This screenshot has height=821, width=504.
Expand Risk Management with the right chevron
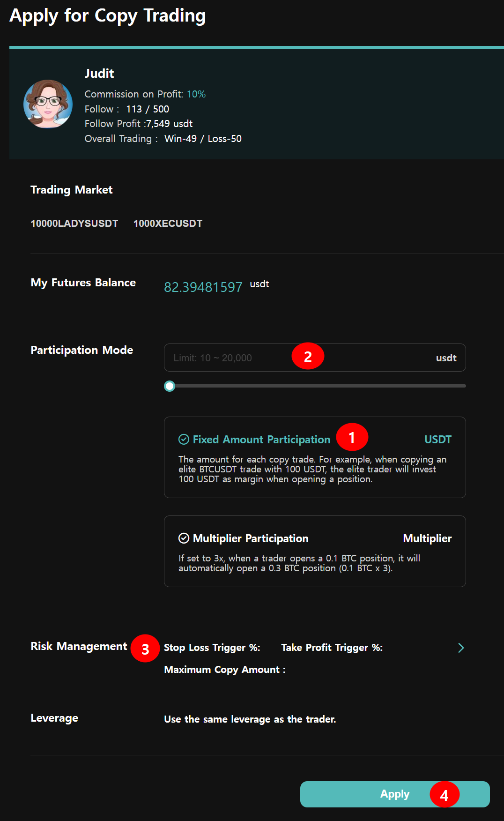point(461,648)
